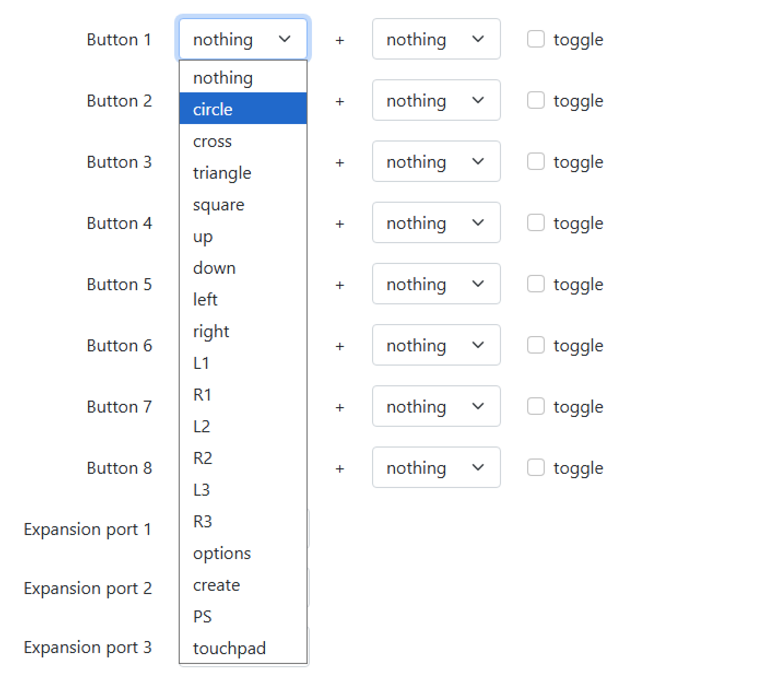Pick 'left' in the dropdown list
The image size is (784, 676).
pyautogui.click(x=243, y=299)
